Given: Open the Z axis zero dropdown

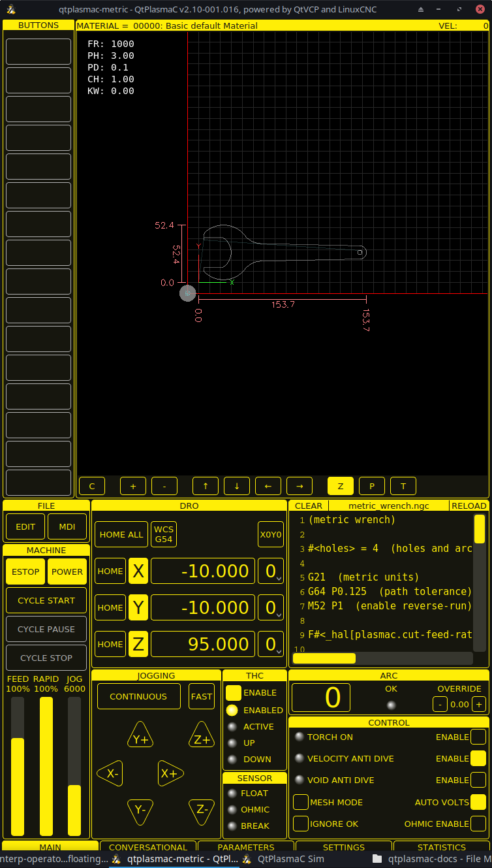Looking at the screenshot, I should pyautogui.click(x=271, y=645).
